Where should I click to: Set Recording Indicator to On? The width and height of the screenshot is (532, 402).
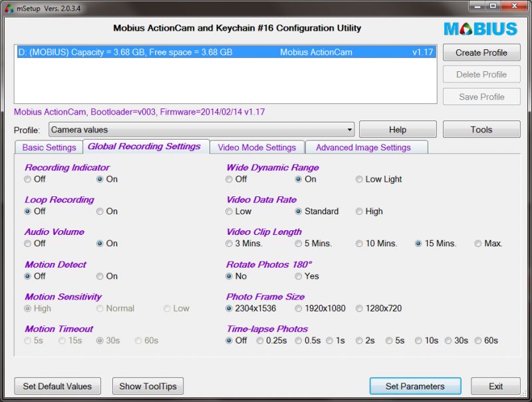click(x=107, y=179)
